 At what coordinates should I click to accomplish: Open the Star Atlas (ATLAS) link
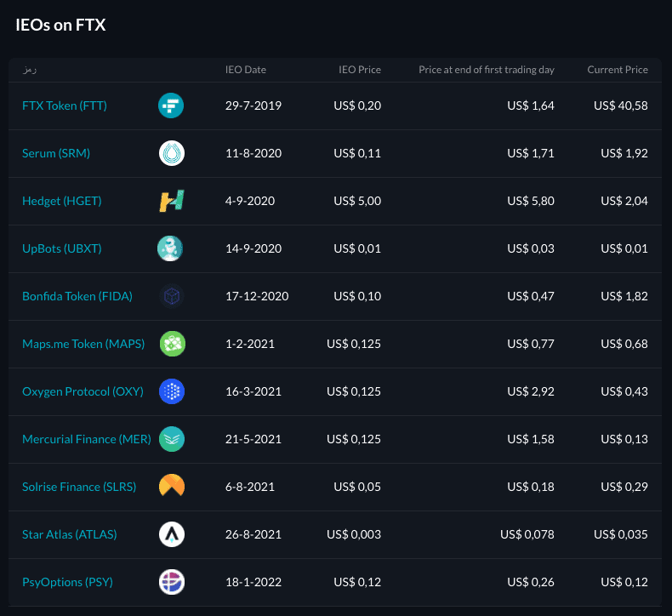[x=70, y=534]
